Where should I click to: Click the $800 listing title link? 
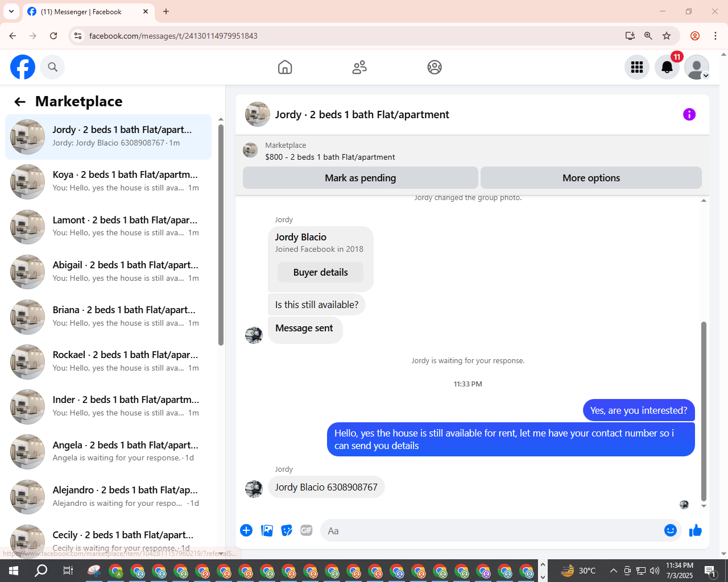[330, 157]
